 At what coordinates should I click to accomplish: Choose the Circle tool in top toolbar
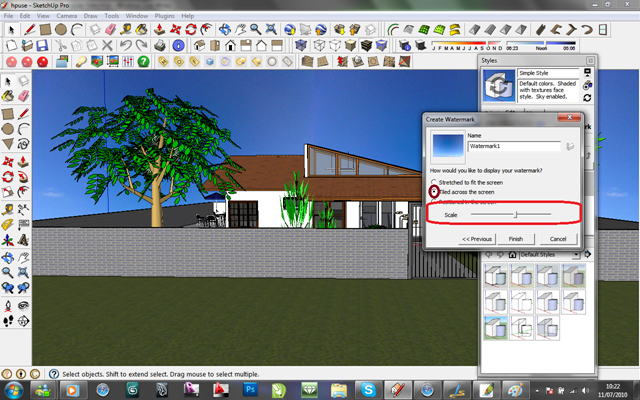pyautogui.click(x=61, y=30)
